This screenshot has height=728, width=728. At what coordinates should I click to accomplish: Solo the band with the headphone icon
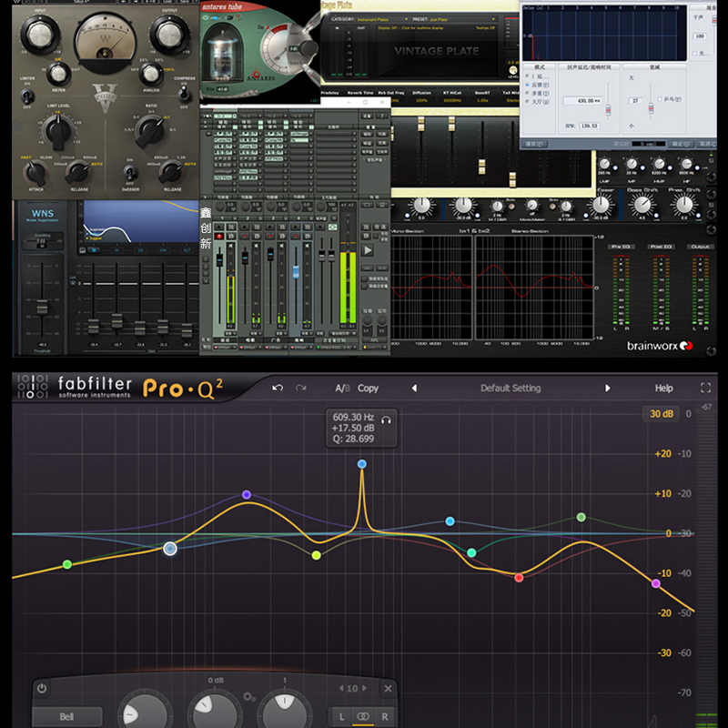click(386, 420)
